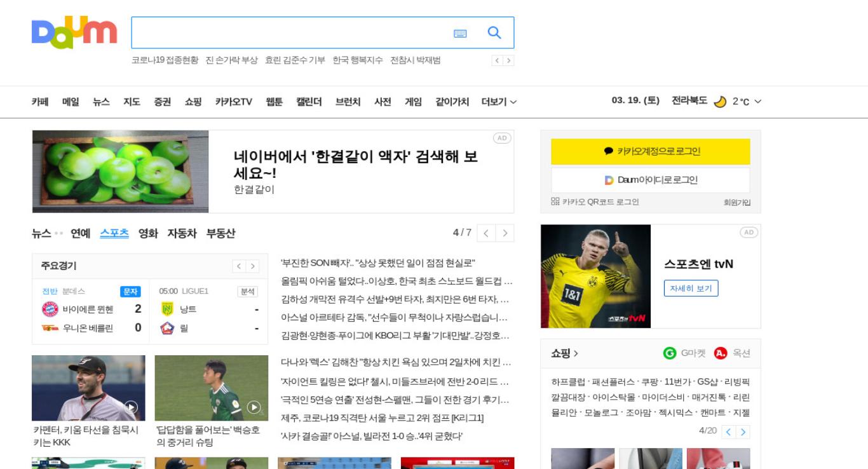Open headline '사카 결승골' 아스널, 빌라전
This screenshot has height=469, width=868.
pos(372,436)
